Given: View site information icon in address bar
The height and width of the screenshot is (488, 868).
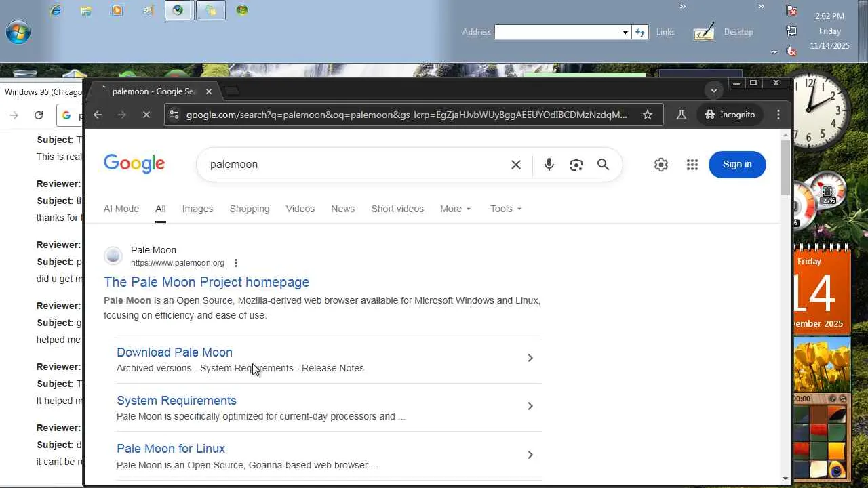Looking at the screenshot, I should click(174, 115).
